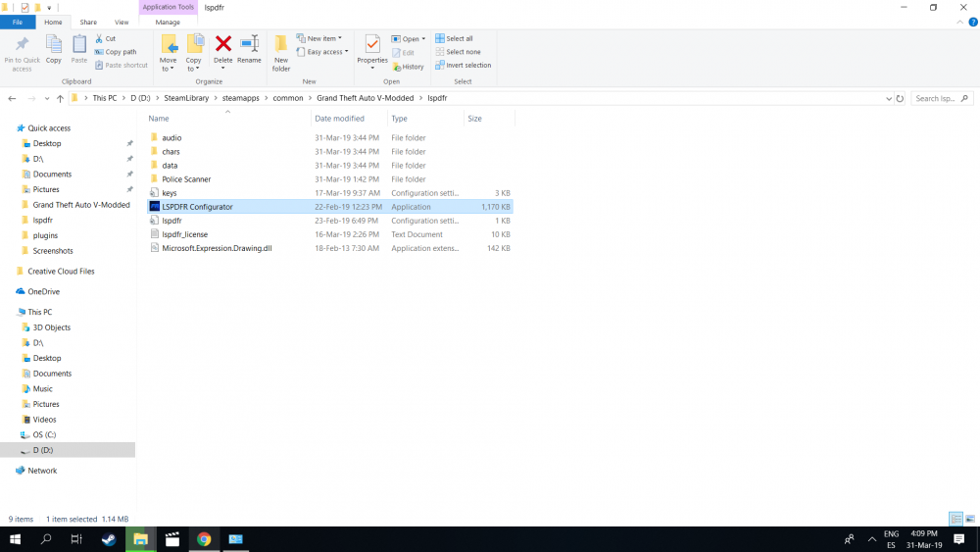
Task: Open Screenshots in the Quick access list
Action: point(53,251)
